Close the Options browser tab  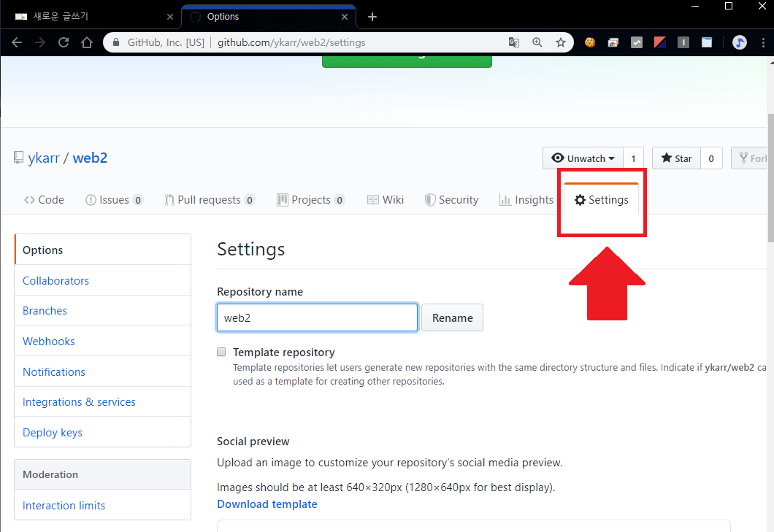(345, 17)
